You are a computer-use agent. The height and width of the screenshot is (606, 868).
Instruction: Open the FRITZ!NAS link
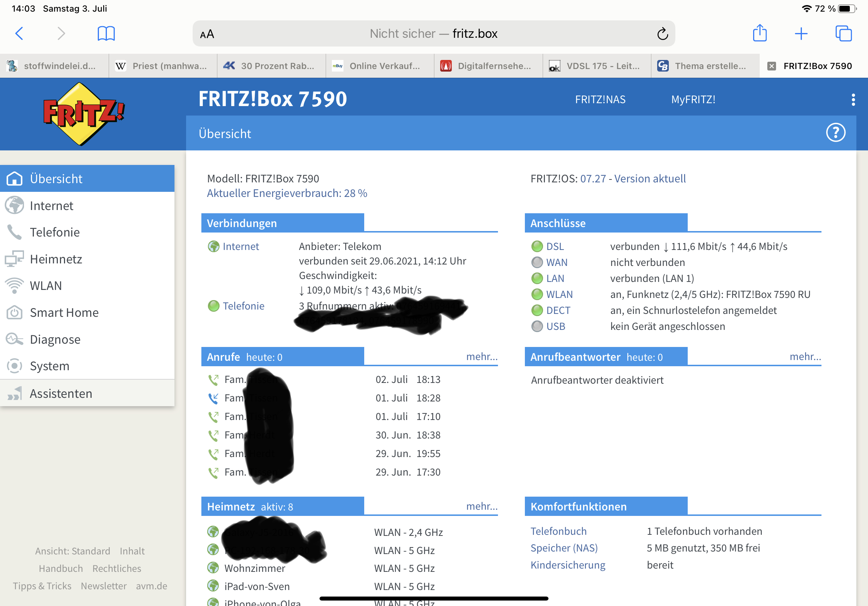tap(600, 100)
